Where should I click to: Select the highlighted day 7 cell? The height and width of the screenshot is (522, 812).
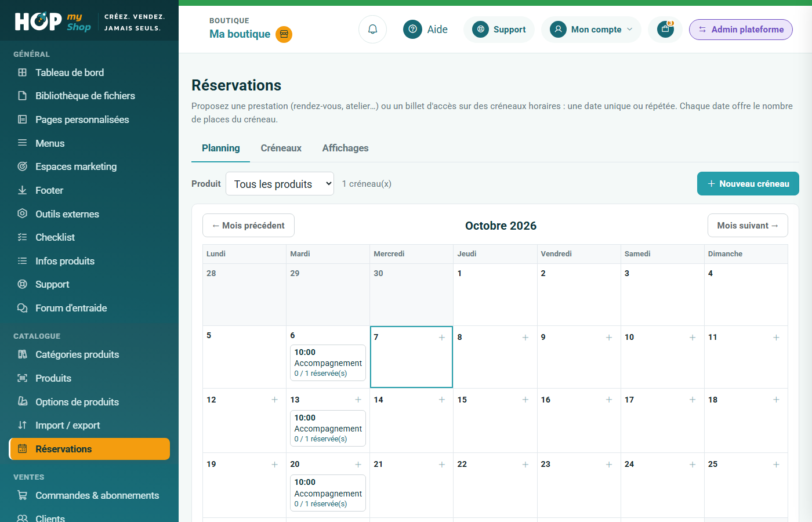click(x=411, y=357)
